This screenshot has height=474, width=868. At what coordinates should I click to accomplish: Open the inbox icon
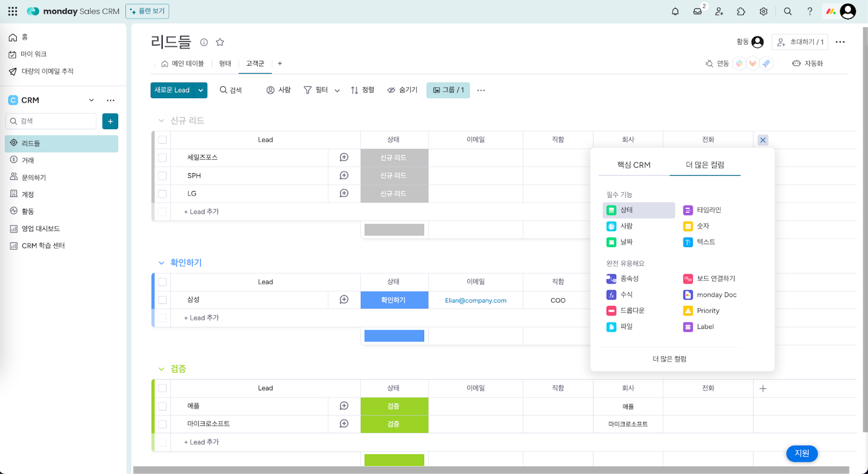tap(698, 11)
